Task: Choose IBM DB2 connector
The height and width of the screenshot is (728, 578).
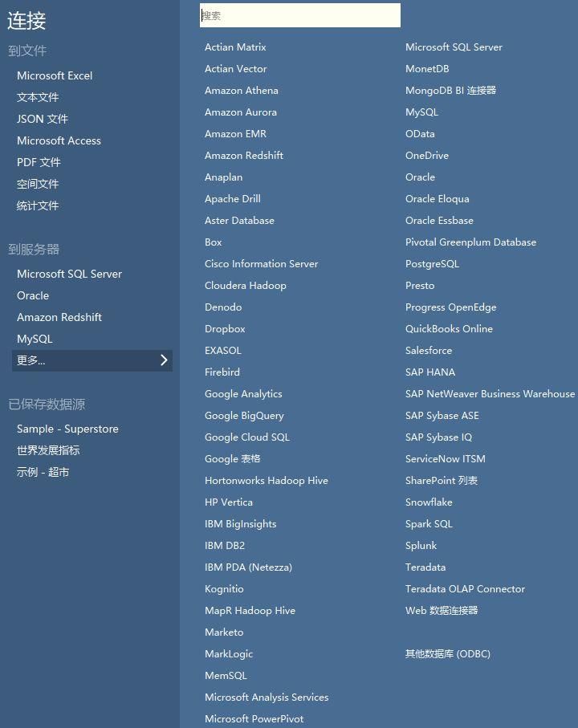Action: [x=225, y=546]
